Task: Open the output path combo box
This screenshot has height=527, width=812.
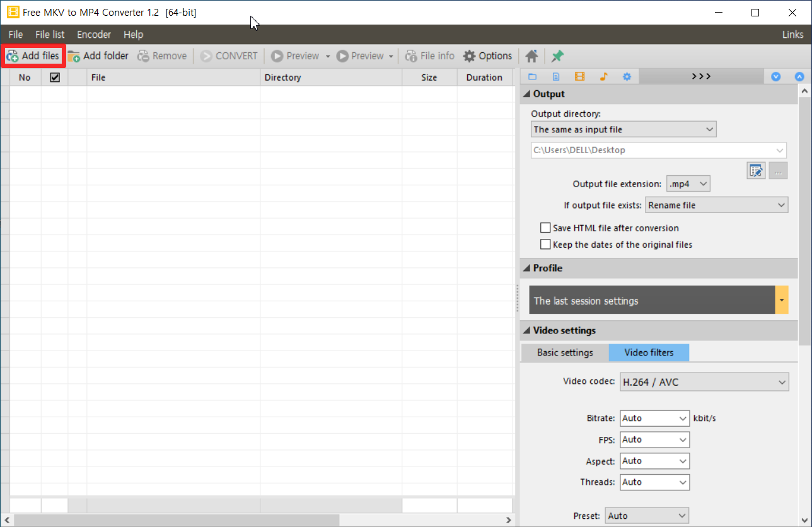Action: pos(659,150)
